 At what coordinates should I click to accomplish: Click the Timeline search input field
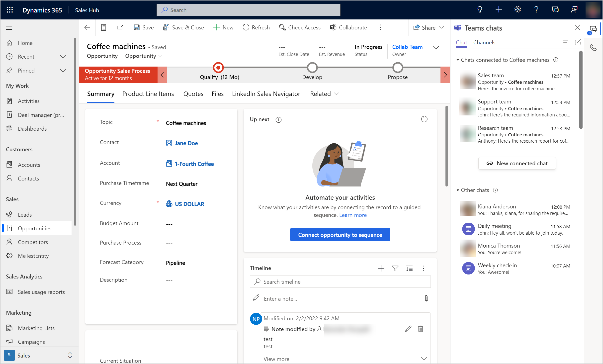340,282
